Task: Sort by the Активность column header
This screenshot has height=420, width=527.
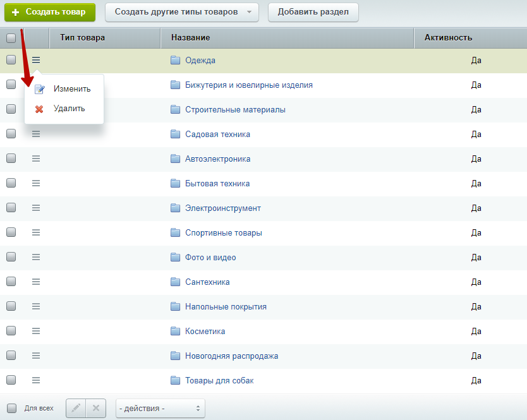Action: [x=449, y=38]
